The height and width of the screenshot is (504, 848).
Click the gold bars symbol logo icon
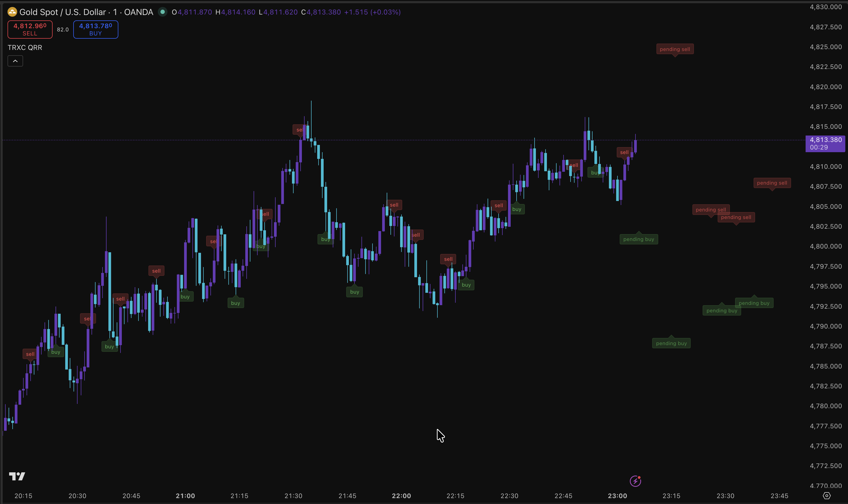coord(12,12)
